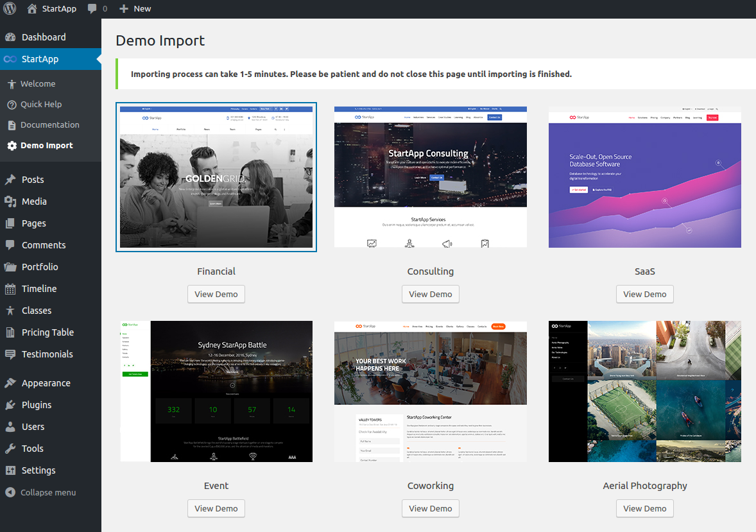Open the Pages menu item
This screenshot has width=756, height=532.
51,223
